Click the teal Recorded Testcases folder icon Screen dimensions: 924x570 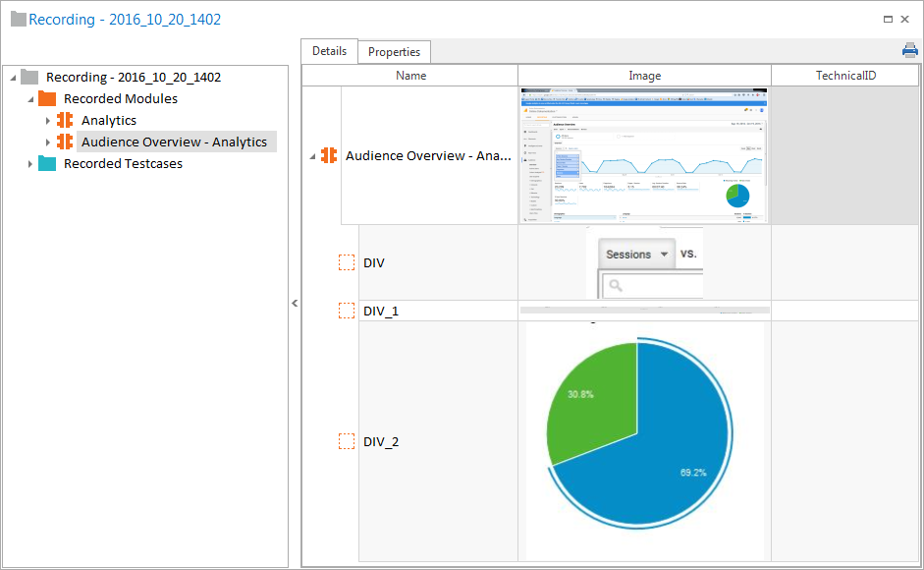(47, 163)
